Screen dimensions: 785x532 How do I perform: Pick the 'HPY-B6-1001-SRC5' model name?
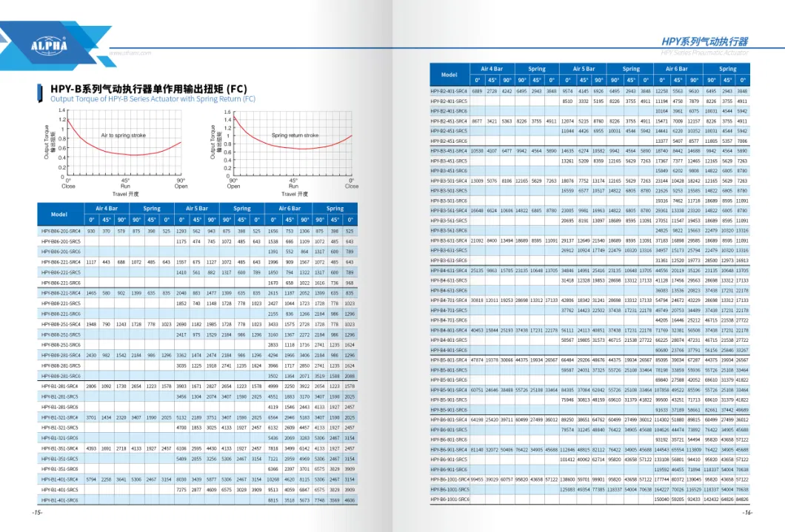[450, 490]
